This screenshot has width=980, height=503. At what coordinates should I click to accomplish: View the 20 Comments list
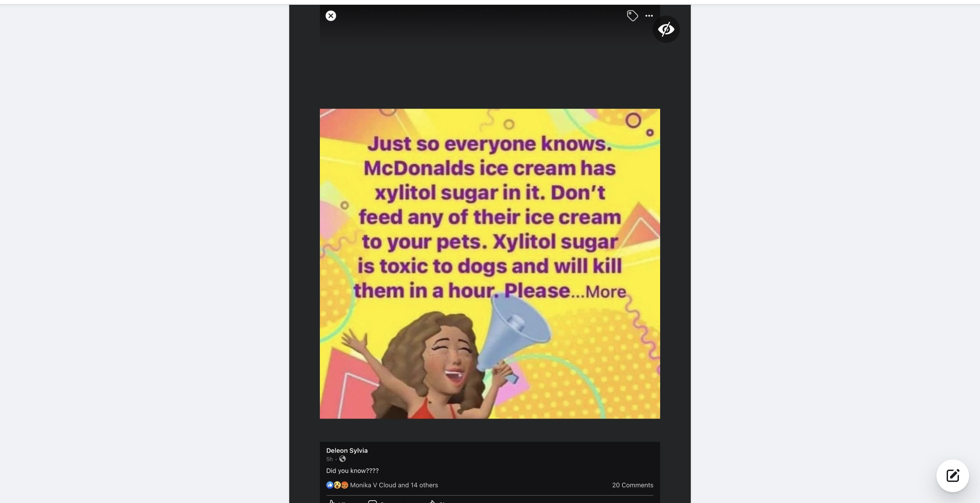633,485
